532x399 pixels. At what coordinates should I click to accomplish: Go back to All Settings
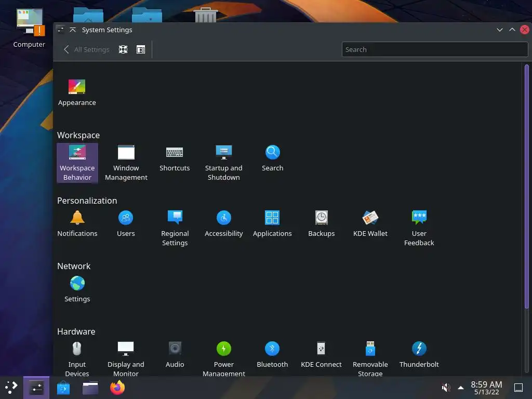tap(87, 49)
